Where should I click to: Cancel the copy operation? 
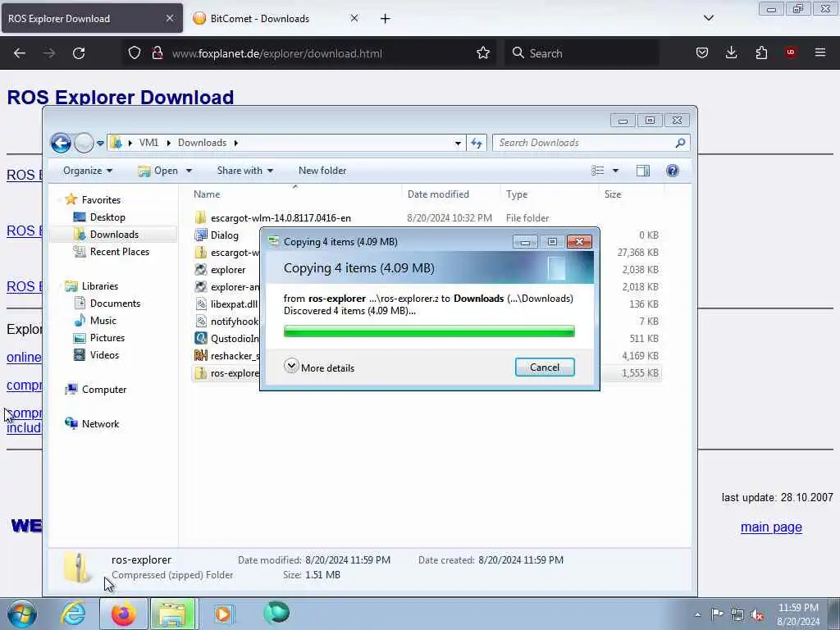(x=545, y=367)
